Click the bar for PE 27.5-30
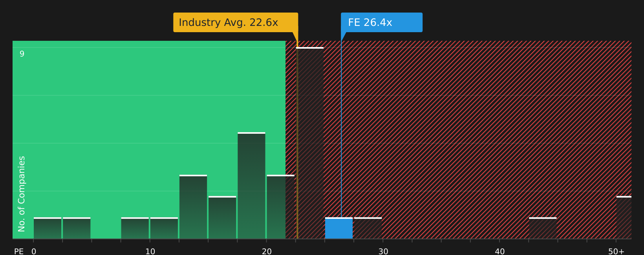The height and width of the screenshot is (255, 644). coord(368,228)
